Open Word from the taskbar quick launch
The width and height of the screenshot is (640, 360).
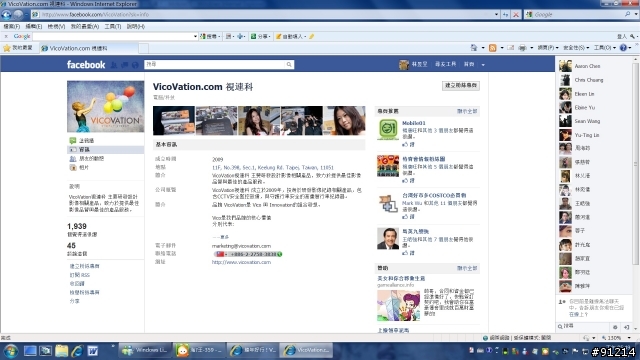pyautogui.click(x=93, y=351)
